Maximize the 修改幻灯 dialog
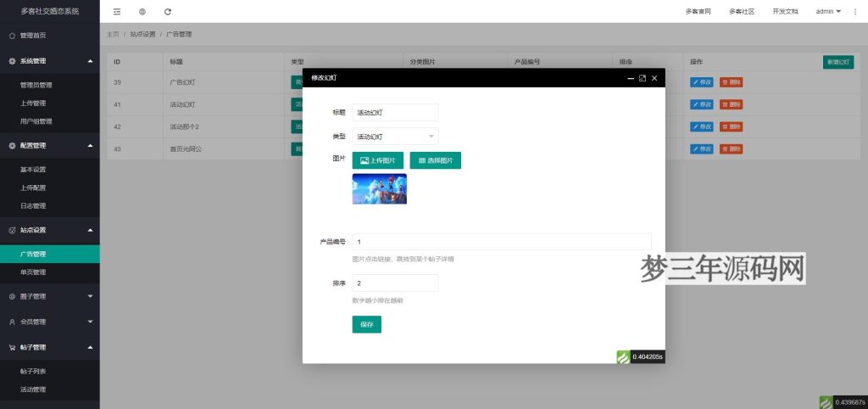The width and height of the screenshot is (868, 409). point(643,78)
